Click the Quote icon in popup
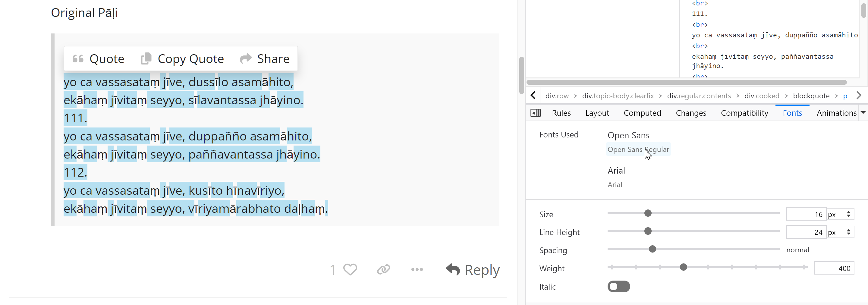This screenshot has height=305, width=868. (x=78, y=59)
